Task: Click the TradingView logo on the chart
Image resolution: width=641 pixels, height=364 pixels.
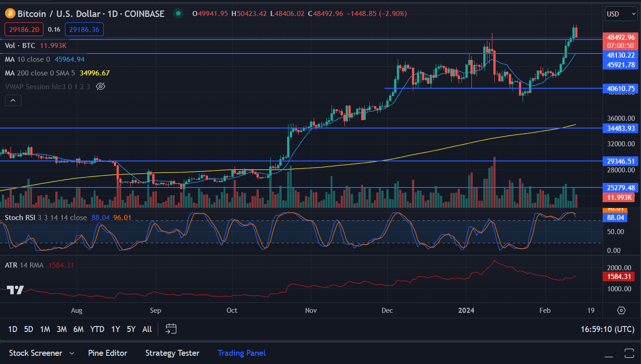Action: click(16, 290)
